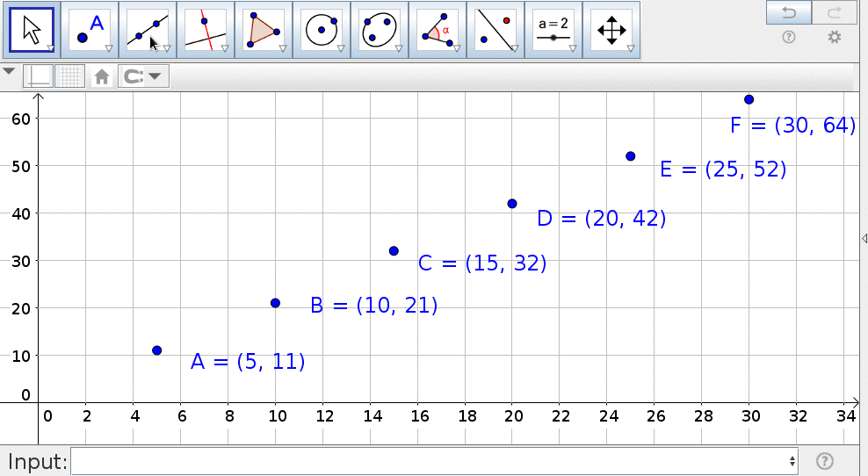The image size is (868, 476).
Task: Toggle axes visibility in style bar
Action: [x=38, y=76]
